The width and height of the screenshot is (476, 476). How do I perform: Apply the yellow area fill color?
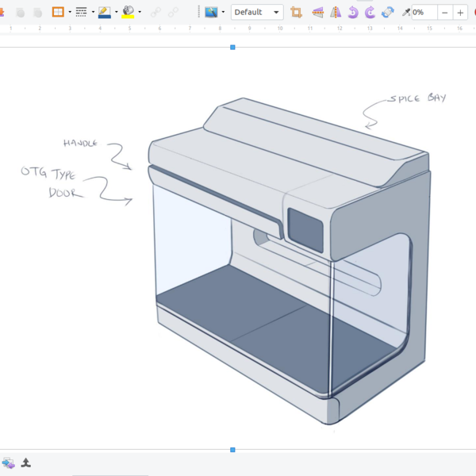click(x=128, y=12)
